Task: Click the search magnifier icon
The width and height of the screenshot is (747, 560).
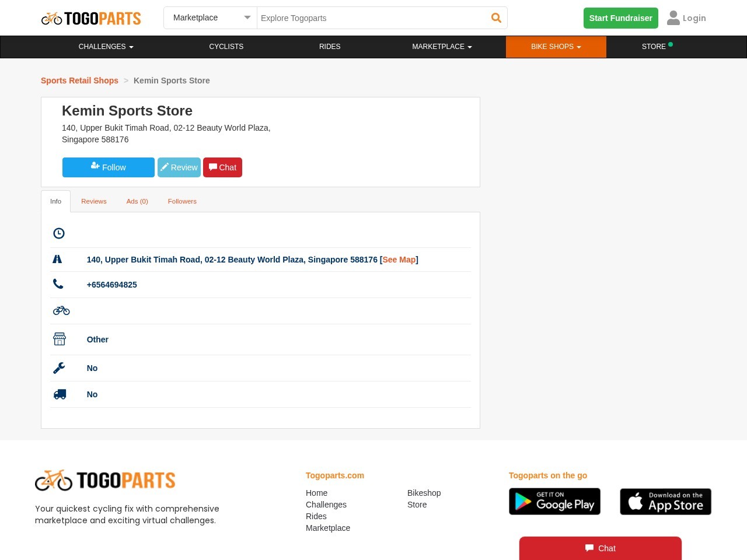Action: pyautogui.click(x=495, y=17)
